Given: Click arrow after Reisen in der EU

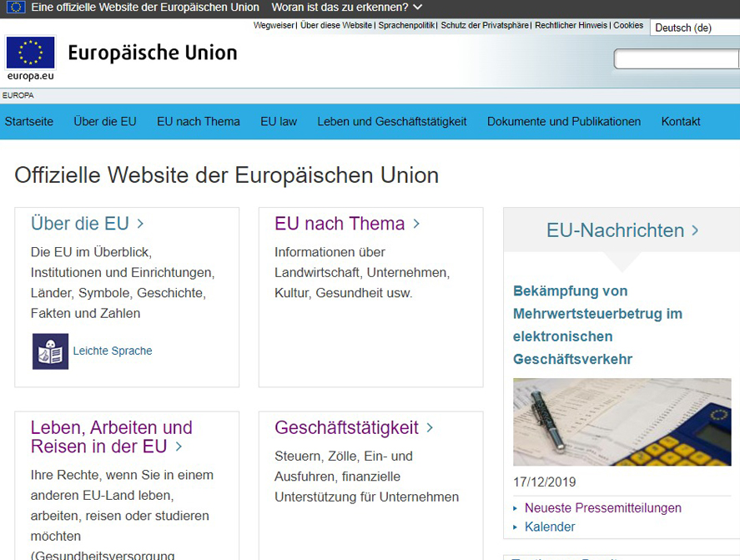Looking at the screenshot, I should coord(179,446).
